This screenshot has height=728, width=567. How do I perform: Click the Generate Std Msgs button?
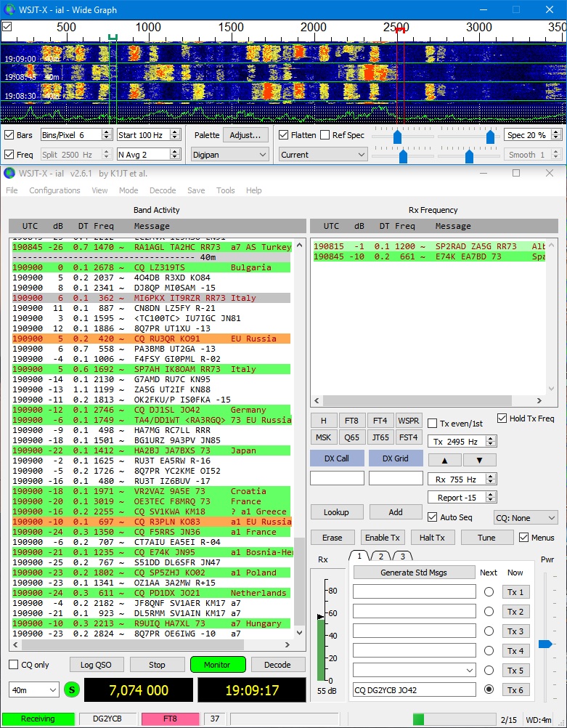414,573
